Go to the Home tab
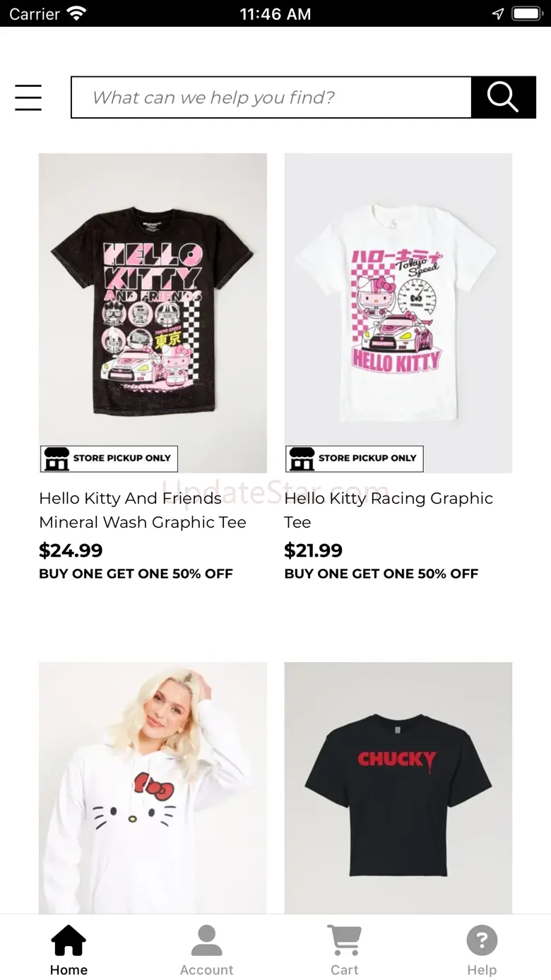Image resolution: width=551 pixels, height=980 pixels. click(x=69, y=950)
